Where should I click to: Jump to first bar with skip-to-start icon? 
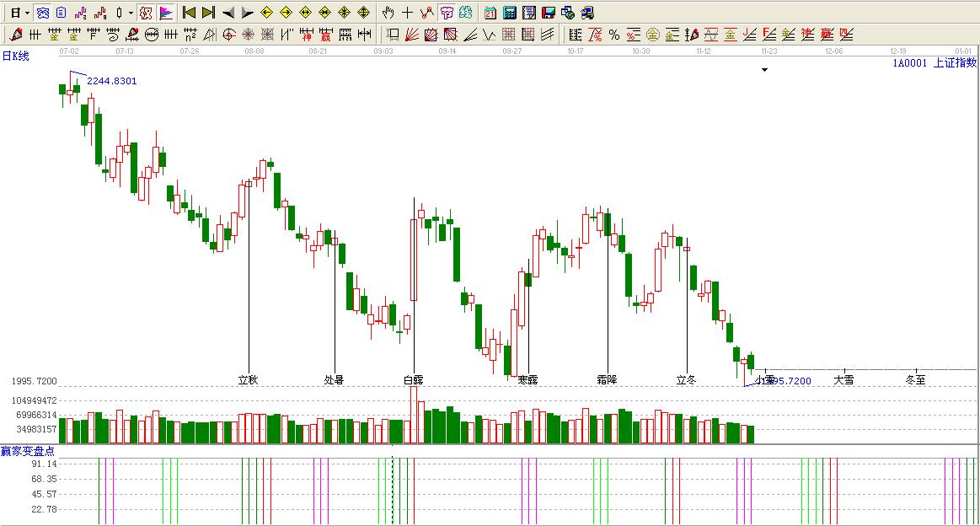pyautogui.click(x=189, y=13)
